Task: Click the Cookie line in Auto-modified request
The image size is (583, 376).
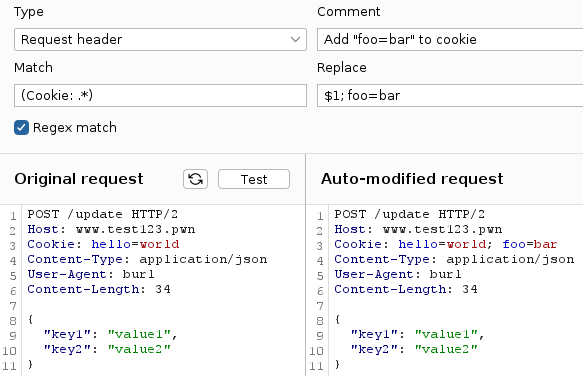Action: pyautogui.click(x=445, y=244)
